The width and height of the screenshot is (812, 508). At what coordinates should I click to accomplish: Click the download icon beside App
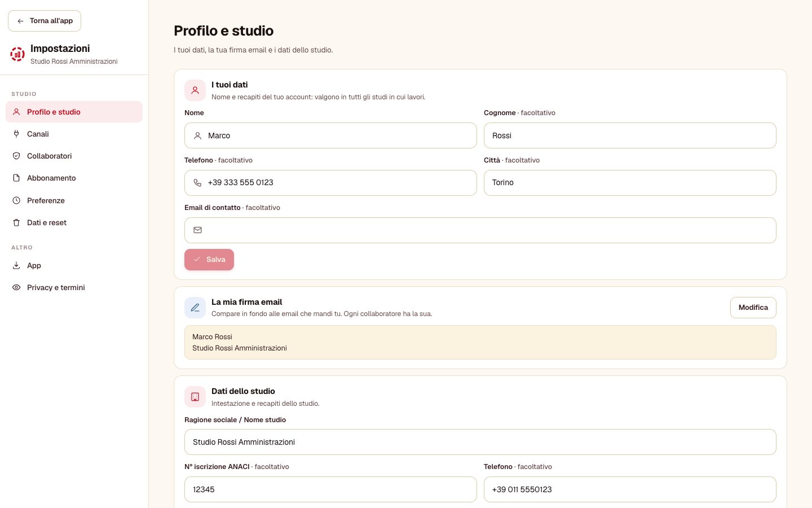tap(16, 265)
